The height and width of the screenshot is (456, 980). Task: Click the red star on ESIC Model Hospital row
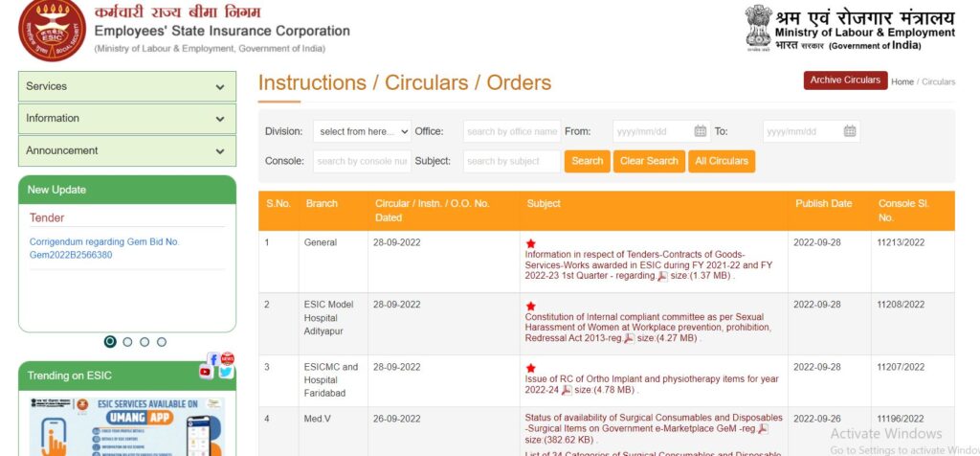530,306
